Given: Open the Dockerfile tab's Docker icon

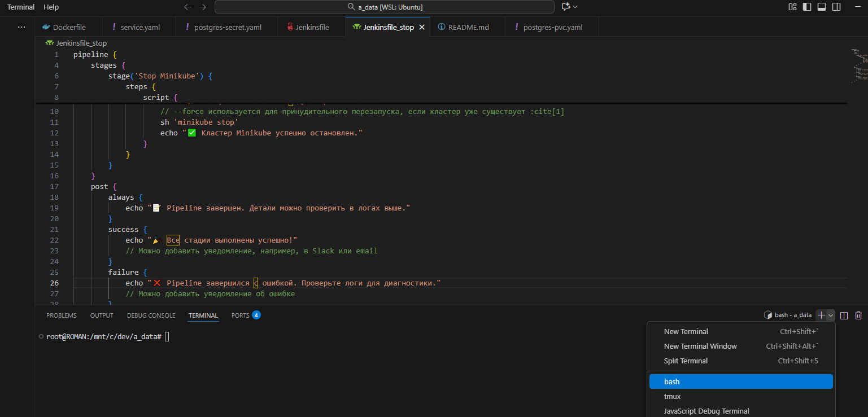Looking at the screenshot, I should pyautogui.click(x=45, y=27).
